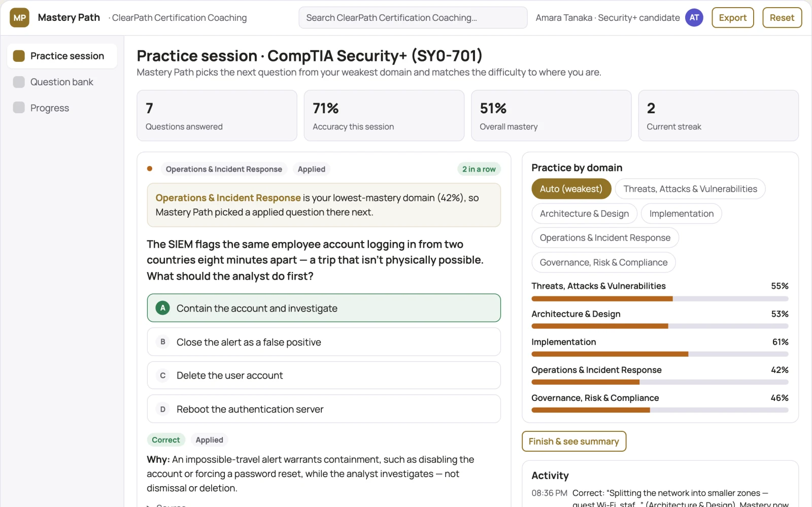Select the Threats, Attacks & Vulnerabilities chip
The image size is (812, 507).
pyautogui.click(x=690, y=189)
